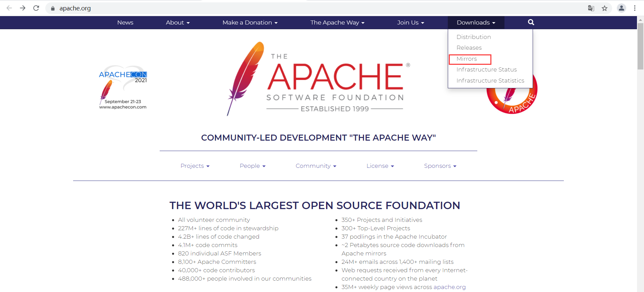
Task: Expand the About dropdown menu
Action: pos(178,22)
